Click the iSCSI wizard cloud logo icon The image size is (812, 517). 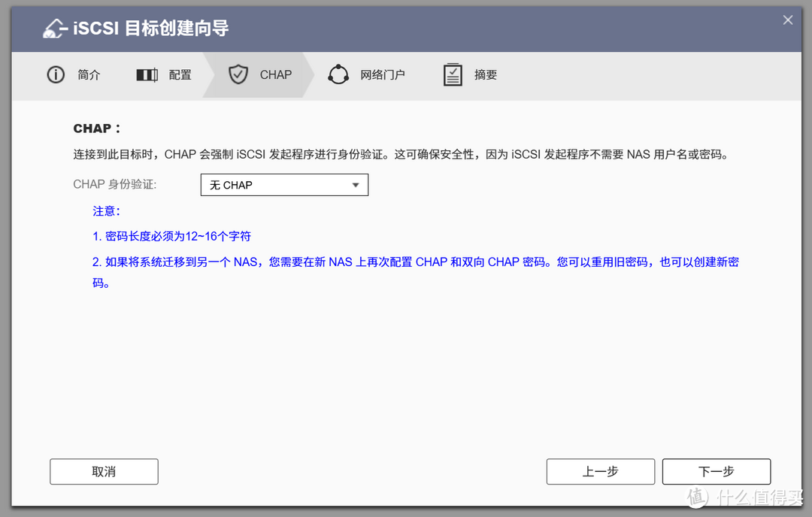[x=53, y=28]
